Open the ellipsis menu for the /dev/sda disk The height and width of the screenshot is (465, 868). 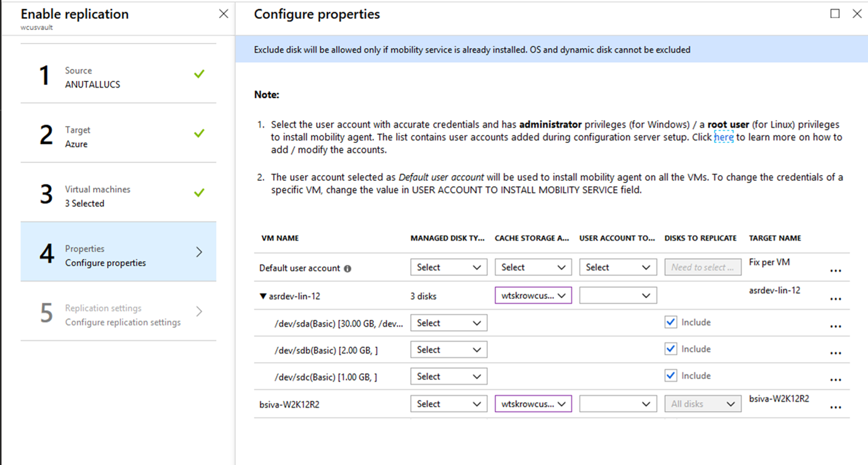[x=836, y=326]
